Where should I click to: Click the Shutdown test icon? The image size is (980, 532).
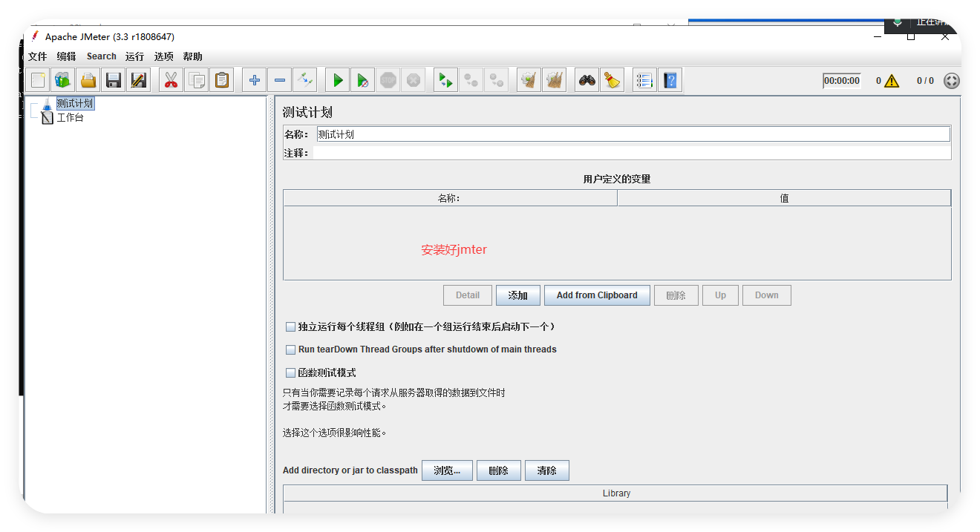(x=413, y=80)
